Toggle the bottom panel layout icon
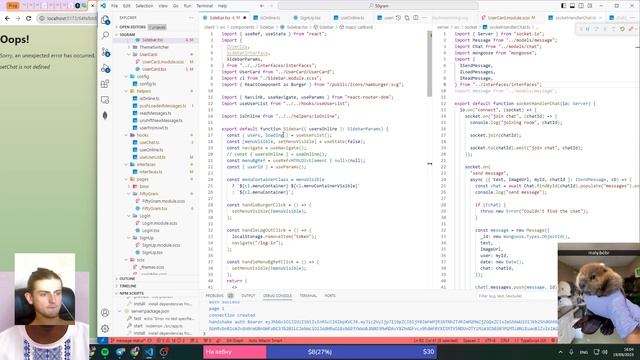This screenshot has height=360, width=640. click(x=572, y=6)
